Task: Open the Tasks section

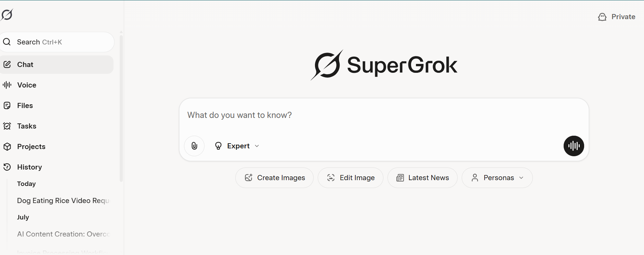Action: click(27, 126)
